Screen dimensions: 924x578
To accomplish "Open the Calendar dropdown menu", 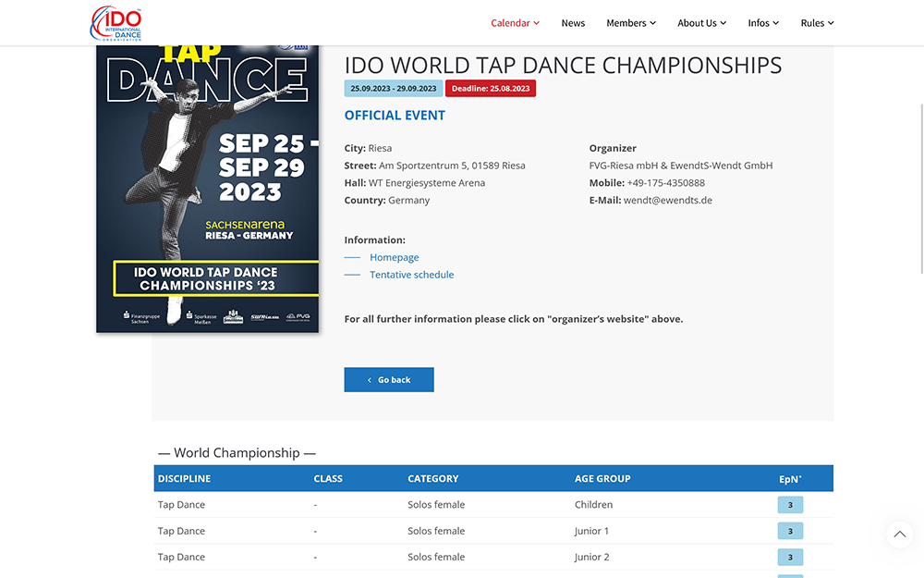I will 515,23.
